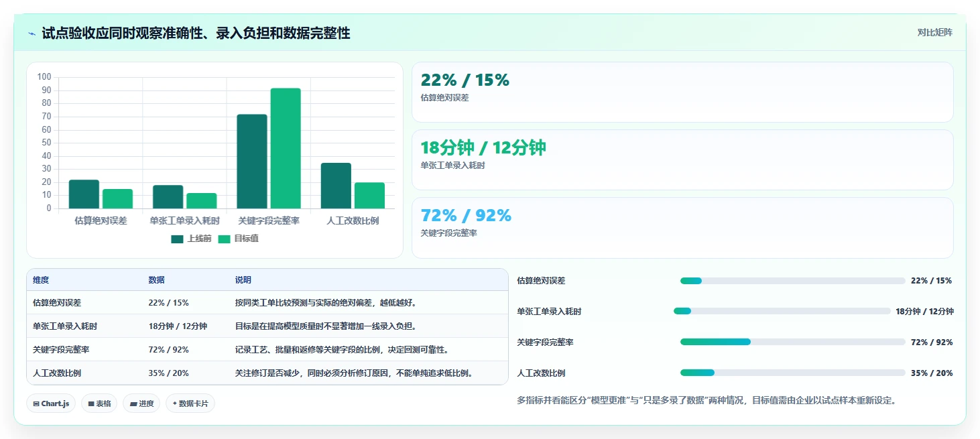980x439 pixels.
Task: Click the 关键字段完整率 x-axis label on chart
Action: tap(269, 221)
